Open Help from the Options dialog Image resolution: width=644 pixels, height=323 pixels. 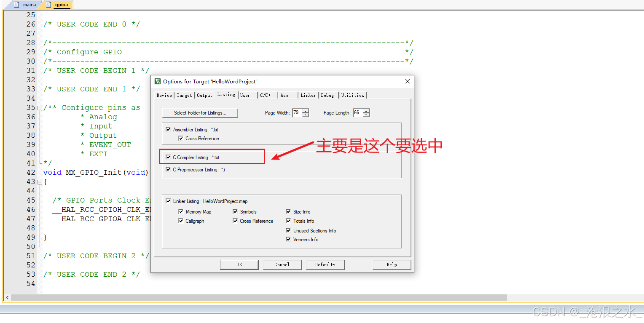pyautogui.click(x=392, y=264)
